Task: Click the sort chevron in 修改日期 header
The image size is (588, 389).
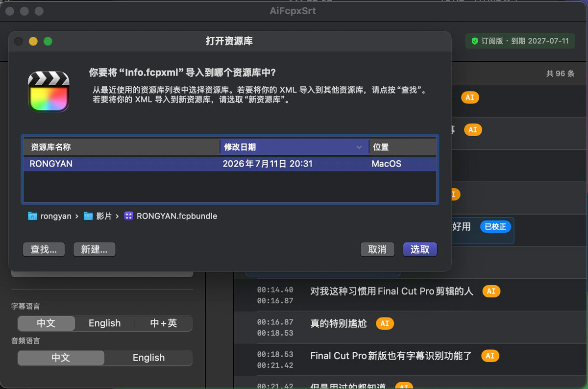Action: [x=359, y=147]
